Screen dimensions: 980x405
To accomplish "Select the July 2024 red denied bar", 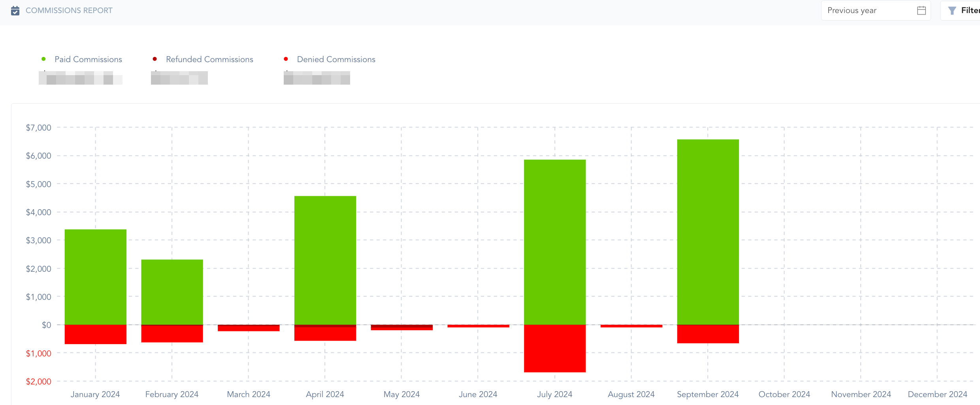I will (x=555, y=348).
